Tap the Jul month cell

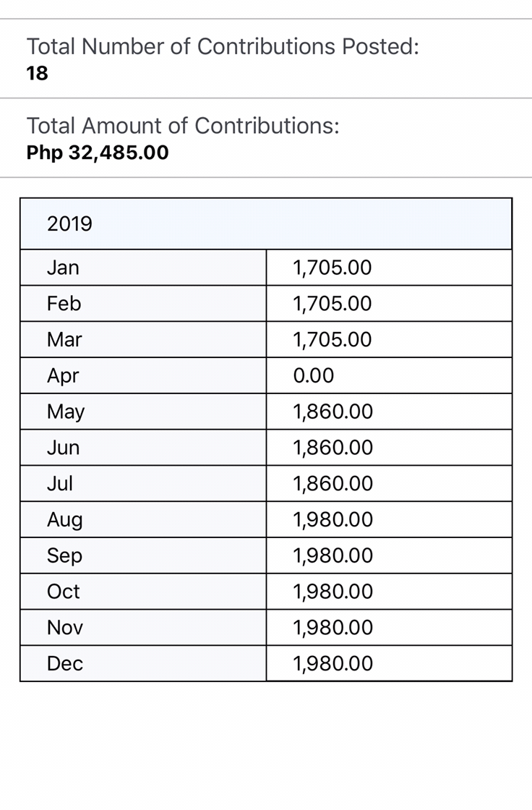point(143,484)
